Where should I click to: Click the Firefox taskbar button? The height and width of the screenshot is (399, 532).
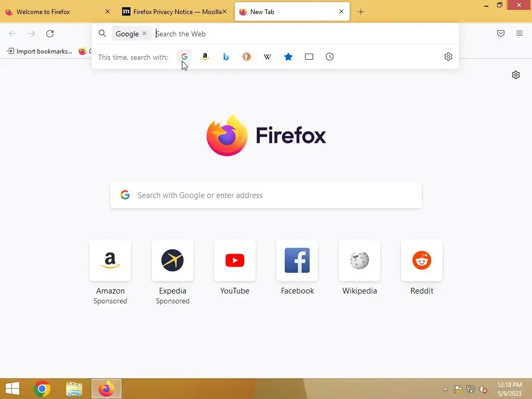[106, 389]
